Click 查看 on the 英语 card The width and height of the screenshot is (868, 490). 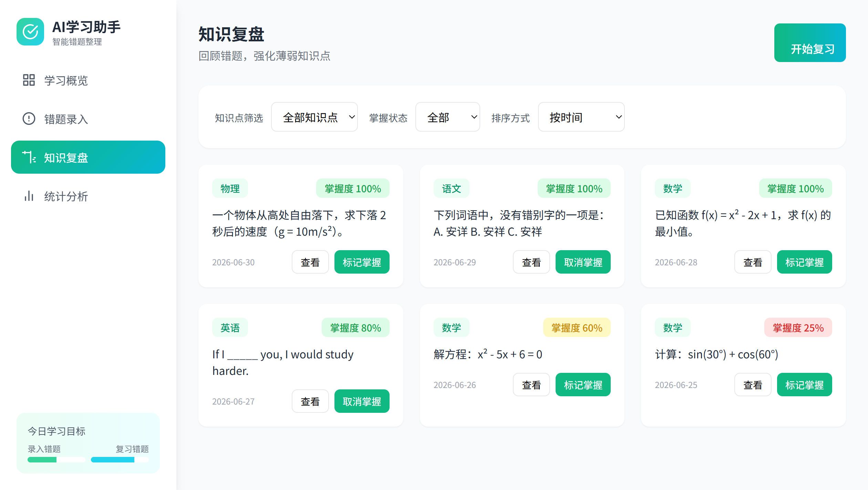310,401
